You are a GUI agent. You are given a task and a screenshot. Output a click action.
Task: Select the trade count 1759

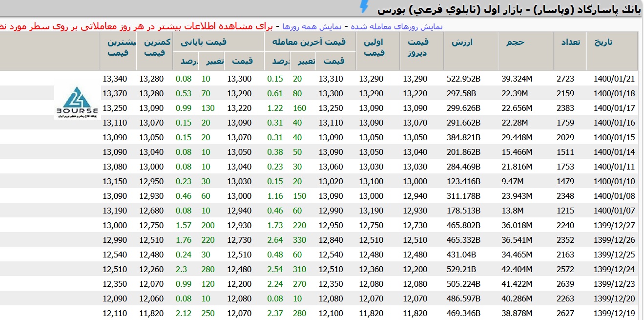[565, 123]
